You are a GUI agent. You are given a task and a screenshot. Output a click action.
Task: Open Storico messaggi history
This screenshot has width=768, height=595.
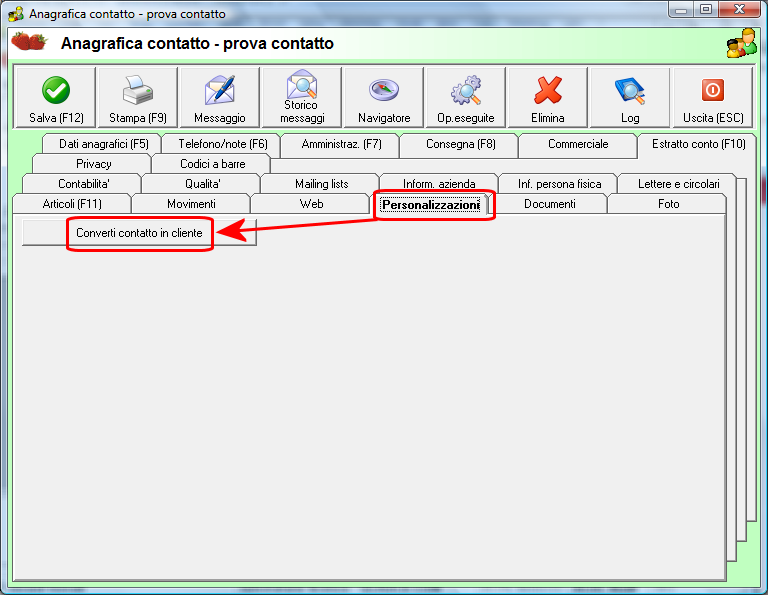302,98
